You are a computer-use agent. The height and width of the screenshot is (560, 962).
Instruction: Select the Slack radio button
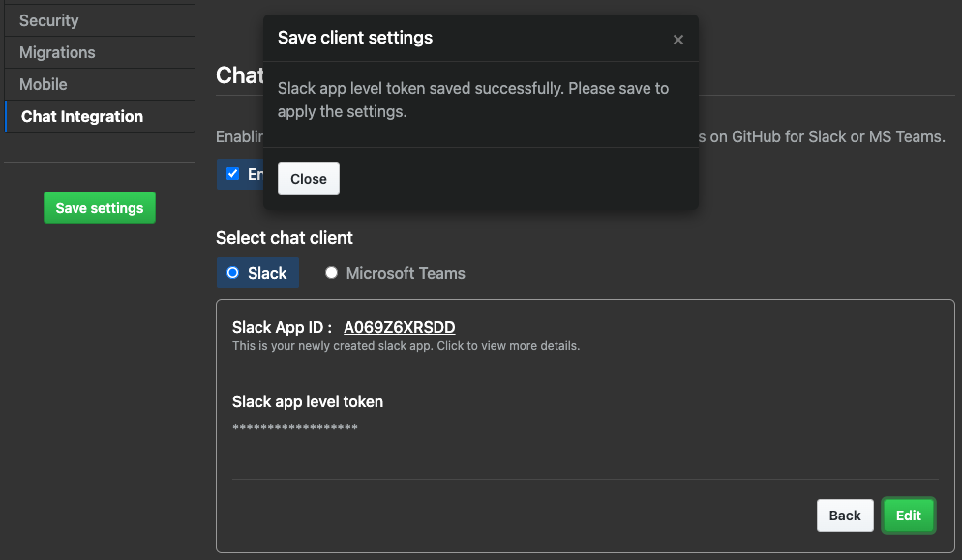tap(232, 273)
